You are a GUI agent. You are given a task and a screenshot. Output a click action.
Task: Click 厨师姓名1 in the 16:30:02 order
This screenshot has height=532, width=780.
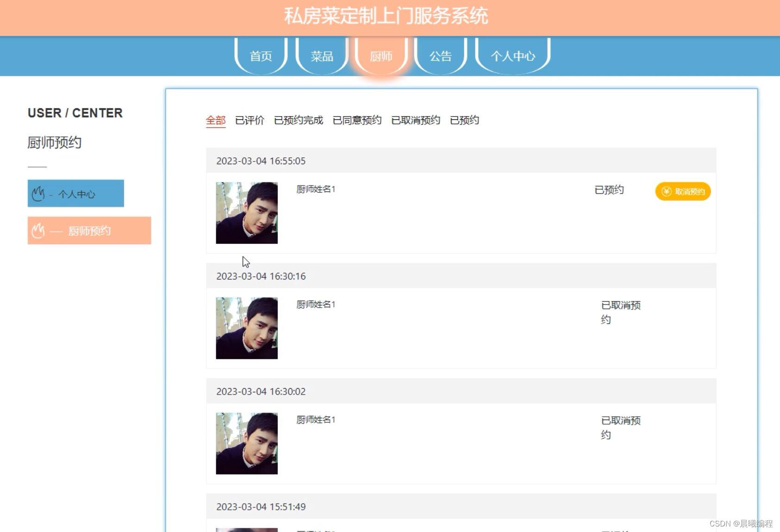coord(316,420)
